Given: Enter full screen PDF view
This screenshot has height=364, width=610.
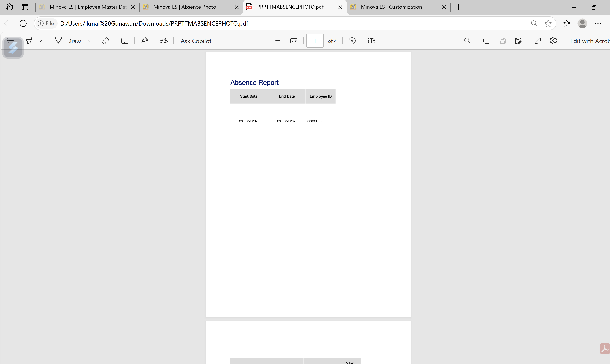Looking at the screenshot, I should pyautogui.click(x=537, y=41).
